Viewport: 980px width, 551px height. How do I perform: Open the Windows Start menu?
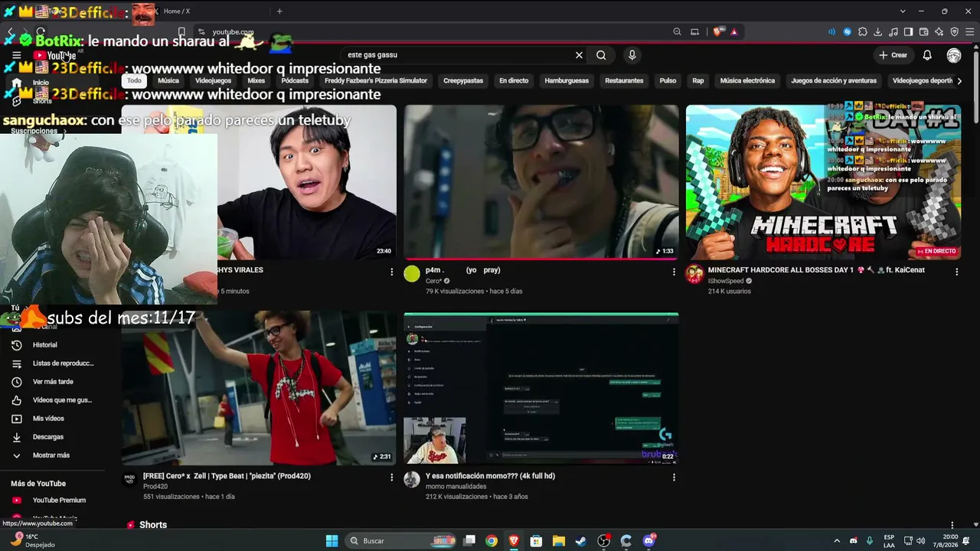tap(332, 541)
